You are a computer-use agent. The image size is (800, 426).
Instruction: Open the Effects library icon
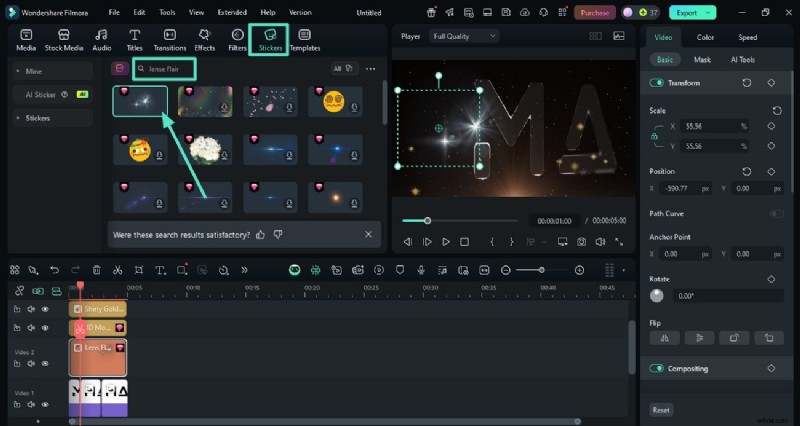205,39
